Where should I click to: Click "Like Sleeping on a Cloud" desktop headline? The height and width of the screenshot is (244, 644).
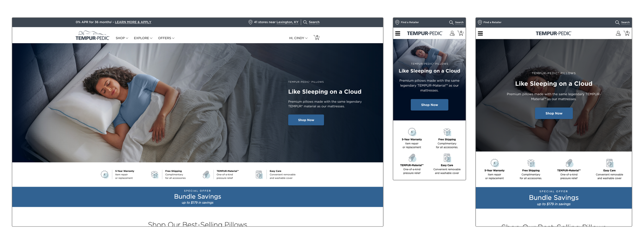pyautogui.click(x=325, y=92)
